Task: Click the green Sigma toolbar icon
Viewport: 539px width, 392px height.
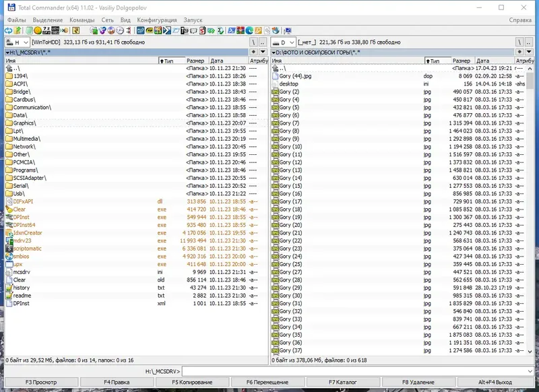Action: click(x=220, y=30)
